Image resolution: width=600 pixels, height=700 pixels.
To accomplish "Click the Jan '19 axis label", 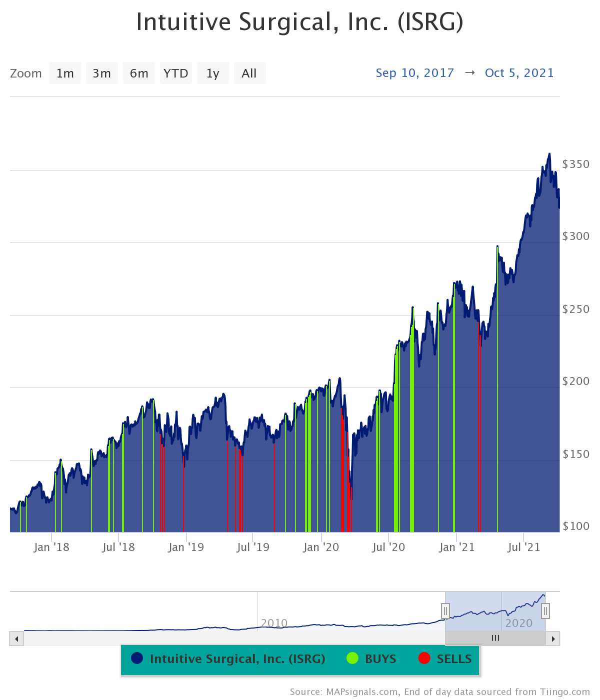I will pyautogui.click(x=186, y=547).
